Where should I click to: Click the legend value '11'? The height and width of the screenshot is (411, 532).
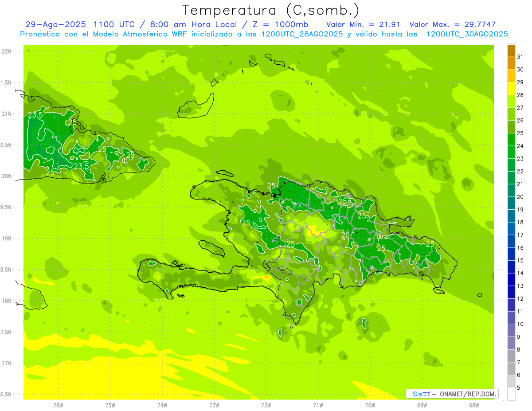coord(520,311)
